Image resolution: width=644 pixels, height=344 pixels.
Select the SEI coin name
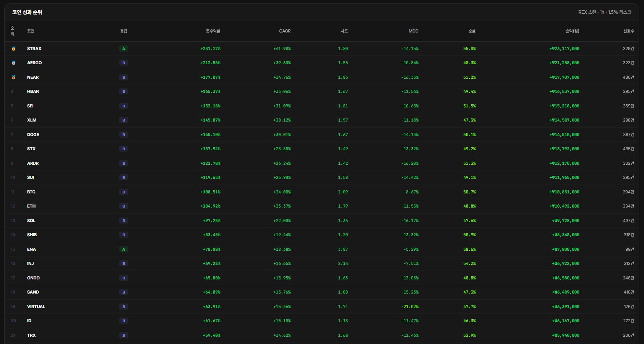(30, 106)
